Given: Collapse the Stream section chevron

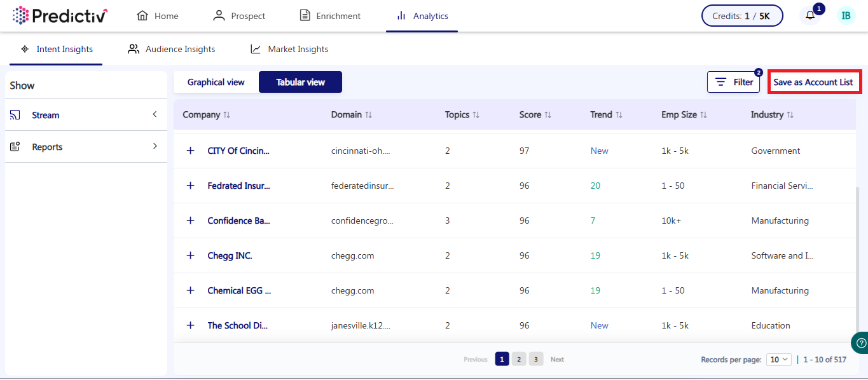Looking at the screenshot, I should pos(155,114).
